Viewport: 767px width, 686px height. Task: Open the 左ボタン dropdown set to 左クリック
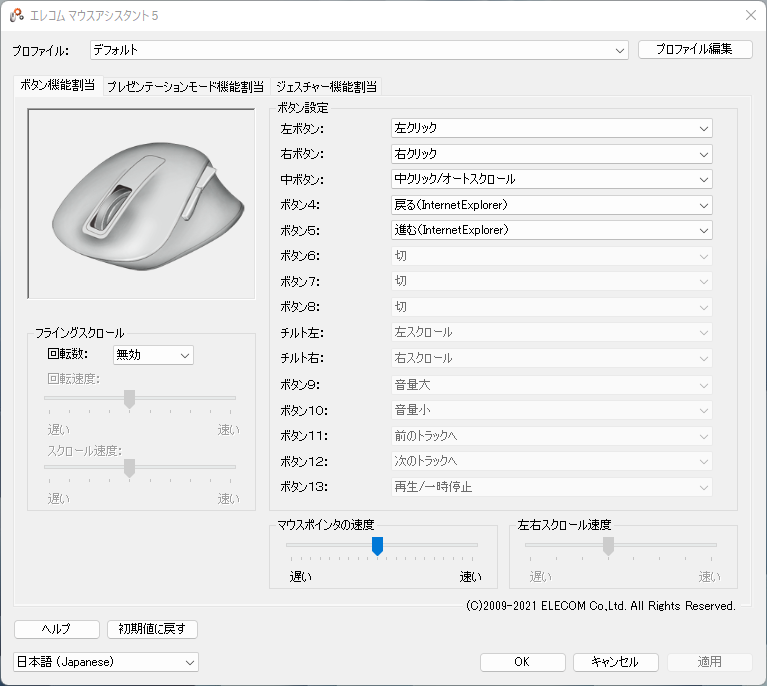[x=551, y=128]
